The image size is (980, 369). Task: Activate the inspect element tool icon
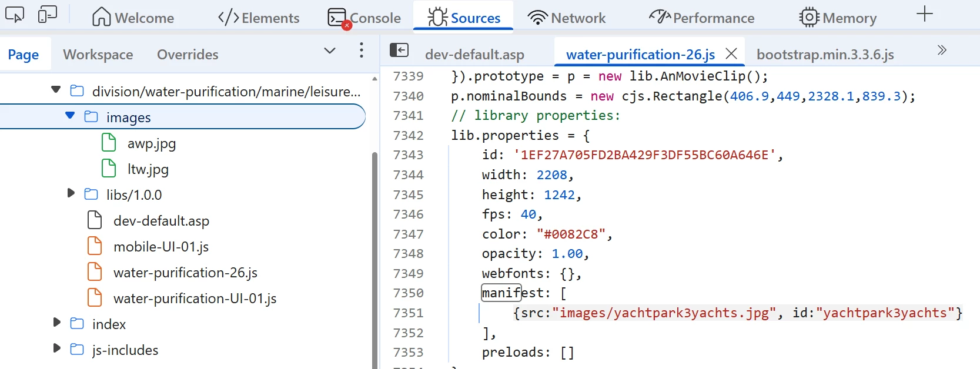(x=15, y=14)
